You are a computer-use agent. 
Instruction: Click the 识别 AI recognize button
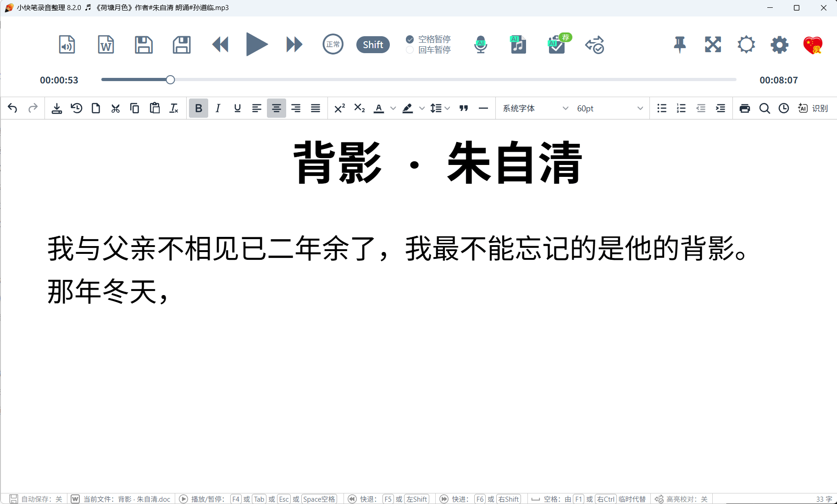[x=813, y=109]
